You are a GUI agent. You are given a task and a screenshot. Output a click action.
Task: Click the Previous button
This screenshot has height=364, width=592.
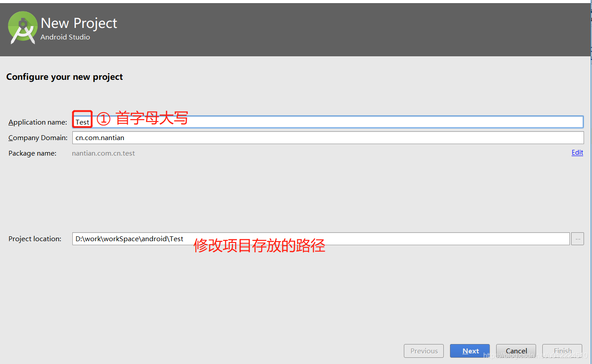tap(424, 351)
